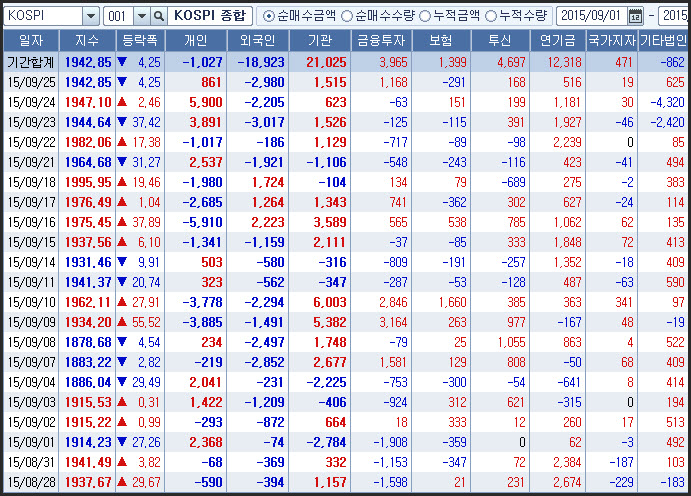Viewport: 691px width, 496px height.
Task: Select the 15/09/25 date row
Action: pos(32,82)
